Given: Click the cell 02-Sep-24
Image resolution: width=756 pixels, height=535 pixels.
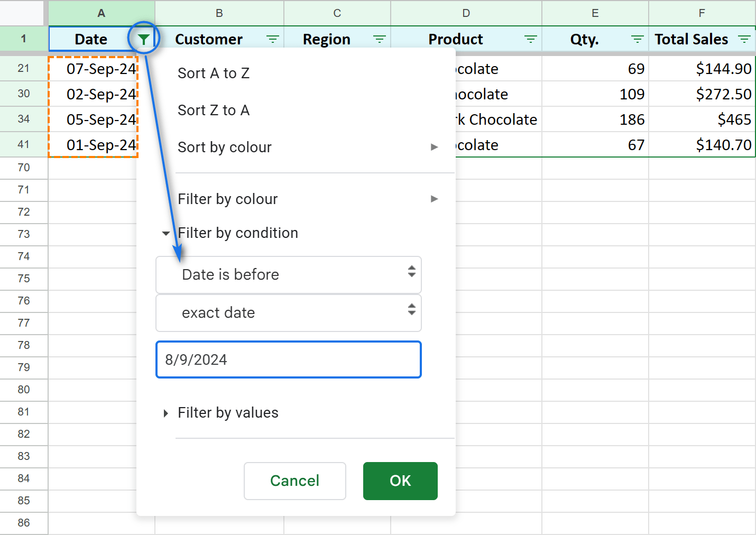Looking at the screenshot, I should point(93,94).
